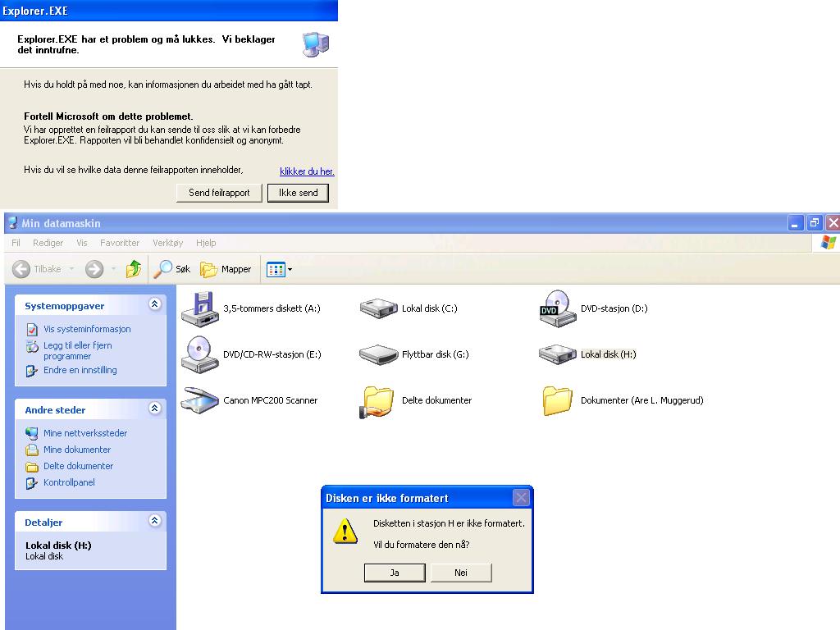The width and height of the screenshot is (840, 630).
Task: Go up one folder level icon
Action: (134, 269)
